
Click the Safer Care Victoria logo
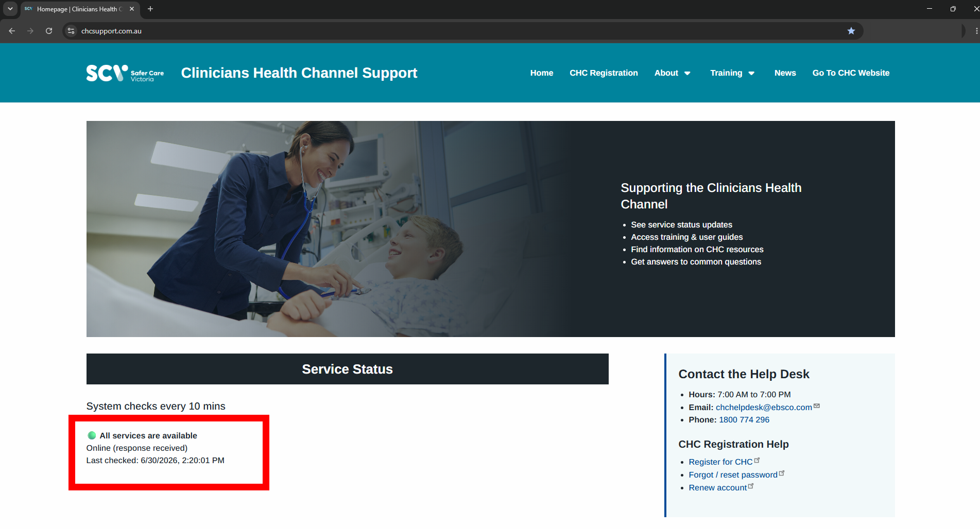click(125, 73)
